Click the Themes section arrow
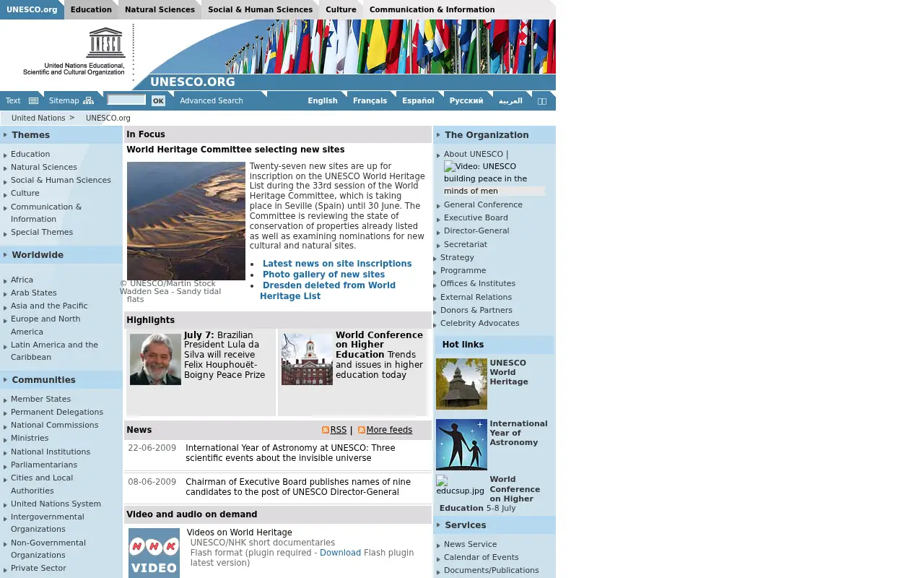The image size is (924, 578). [5, 135]
